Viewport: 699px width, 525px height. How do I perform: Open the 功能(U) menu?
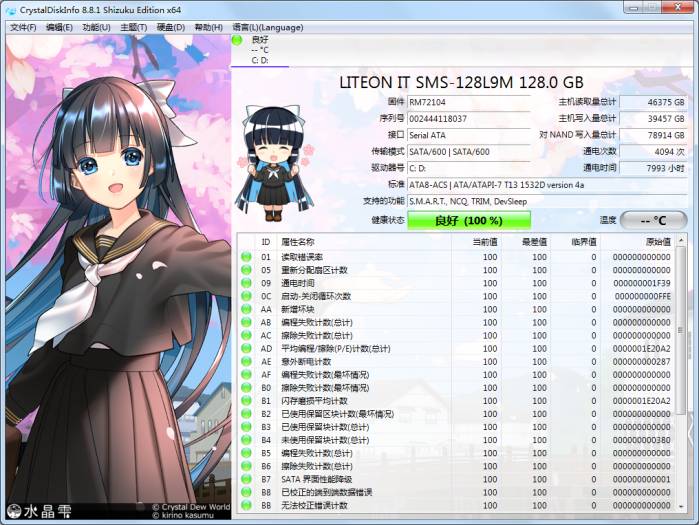click(x=96, y=28)
